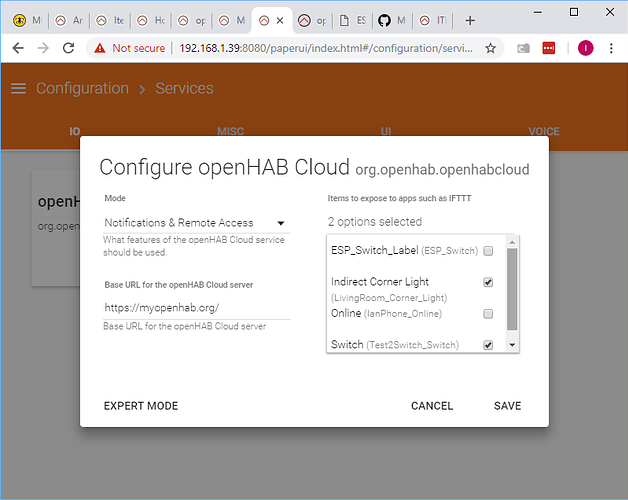
Task: Click the Base URL input field
Action: 196,308
